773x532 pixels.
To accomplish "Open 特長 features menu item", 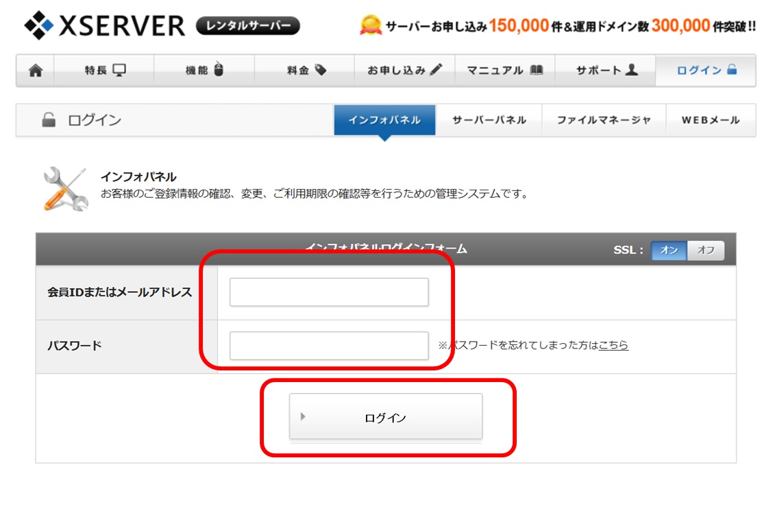I will 104,71.
